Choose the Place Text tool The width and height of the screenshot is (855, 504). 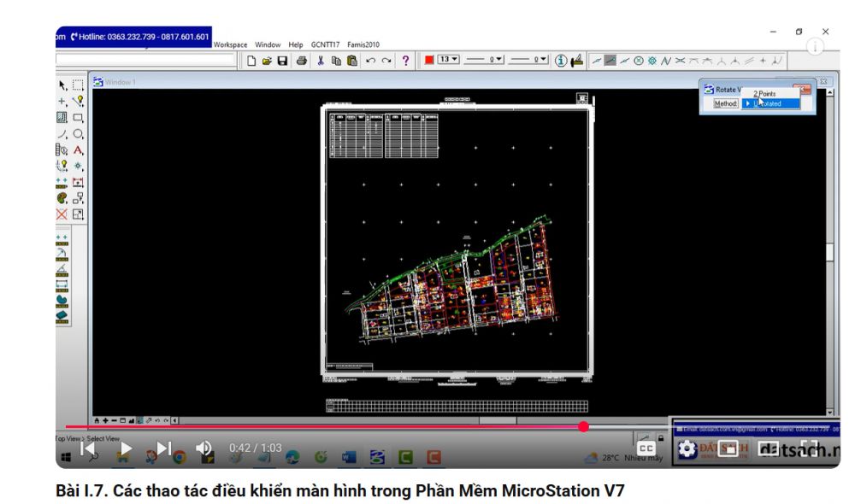78,150
